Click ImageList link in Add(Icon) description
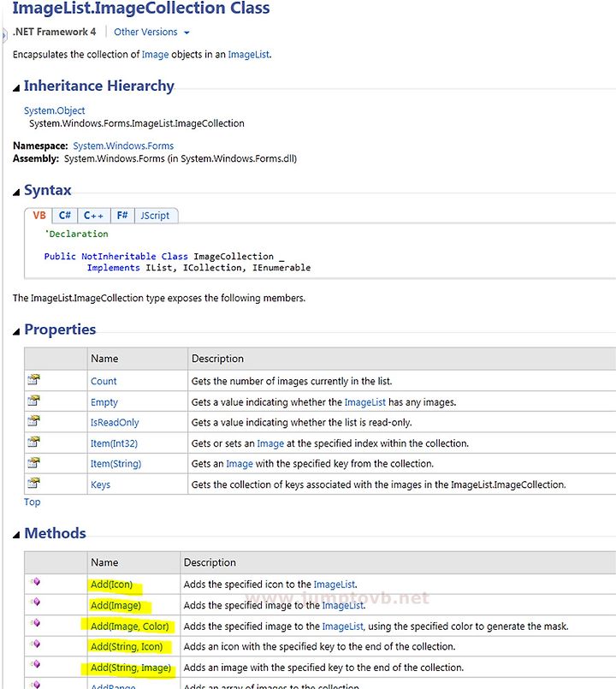This screenshot has height=689, width=616. [334, 585]
